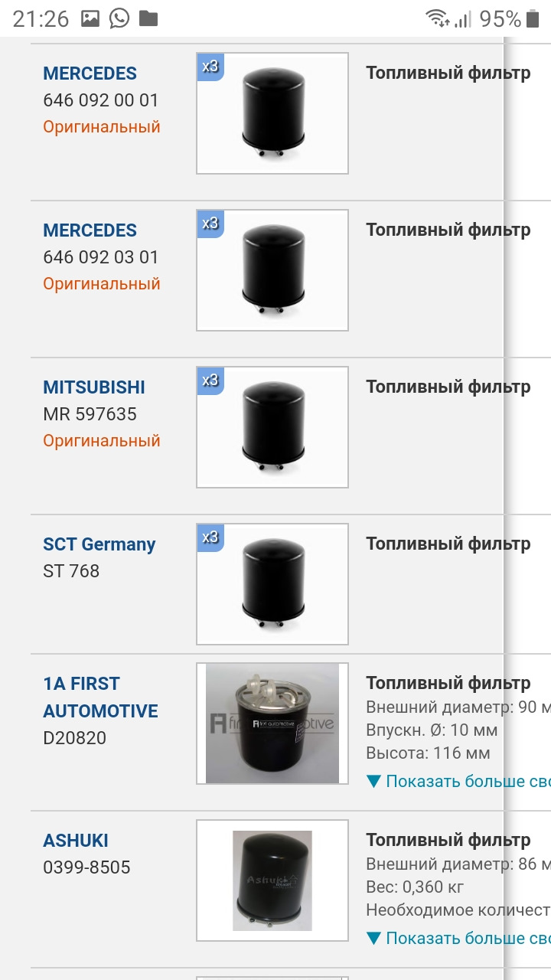
Task: Open the ASHUKI brand link
Action: (75, 841)
